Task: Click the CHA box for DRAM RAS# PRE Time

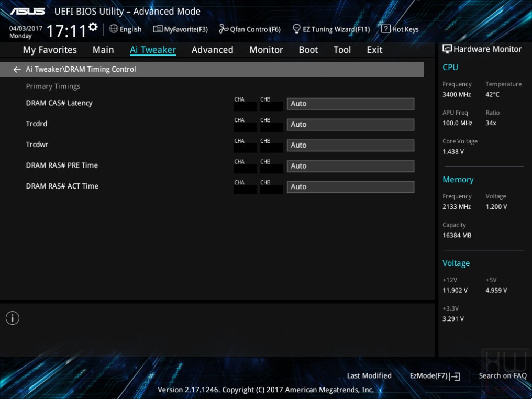Action: [x=245, y=169]
